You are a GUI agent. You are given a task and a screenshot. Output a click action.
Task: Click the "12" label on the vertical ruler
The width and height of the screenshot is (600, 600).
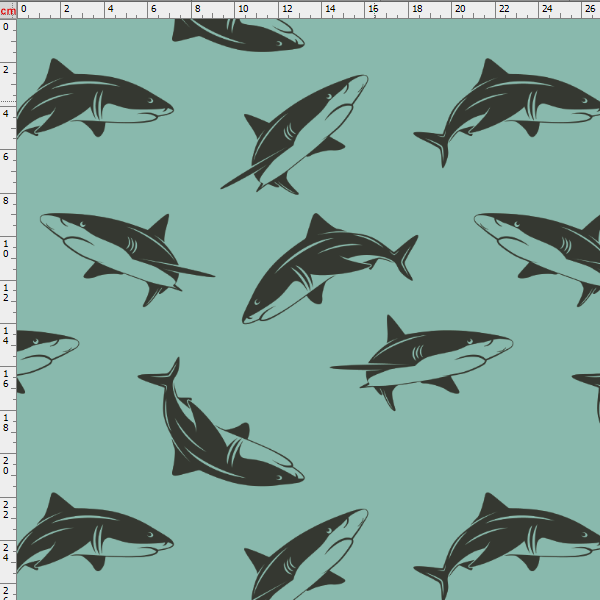pyautogui.click(x=6, y=293)
